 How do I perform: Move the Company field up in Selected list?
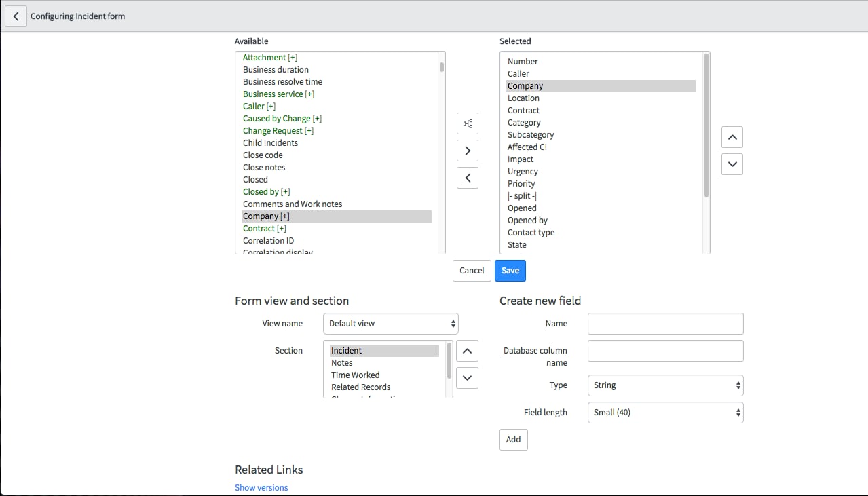[x=732, y=136]
